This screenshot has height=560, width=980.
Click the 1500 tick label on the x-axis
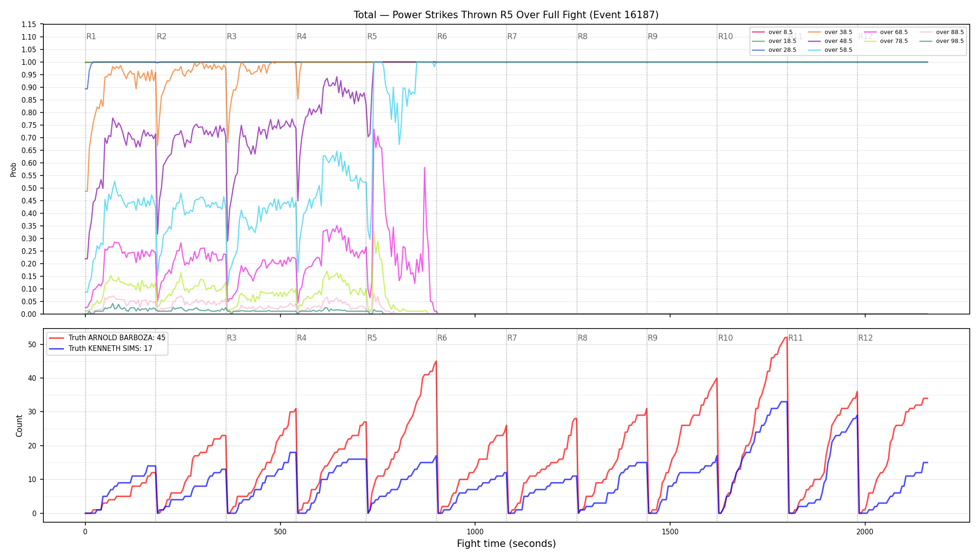click(x=670, y=532)
